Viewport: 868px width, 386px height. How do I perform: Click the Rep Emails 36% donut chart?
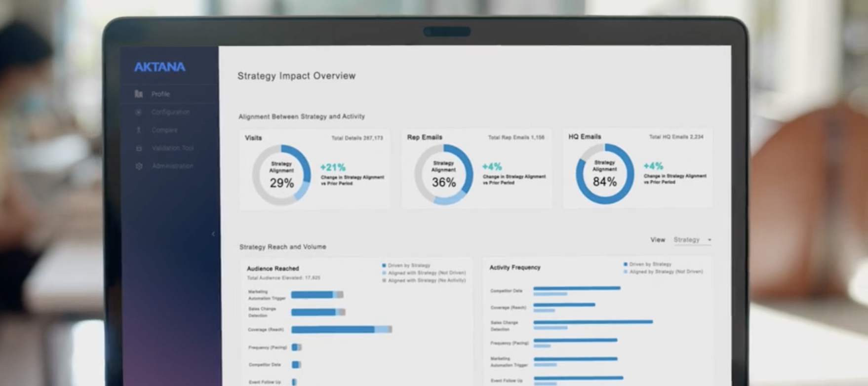443,174
